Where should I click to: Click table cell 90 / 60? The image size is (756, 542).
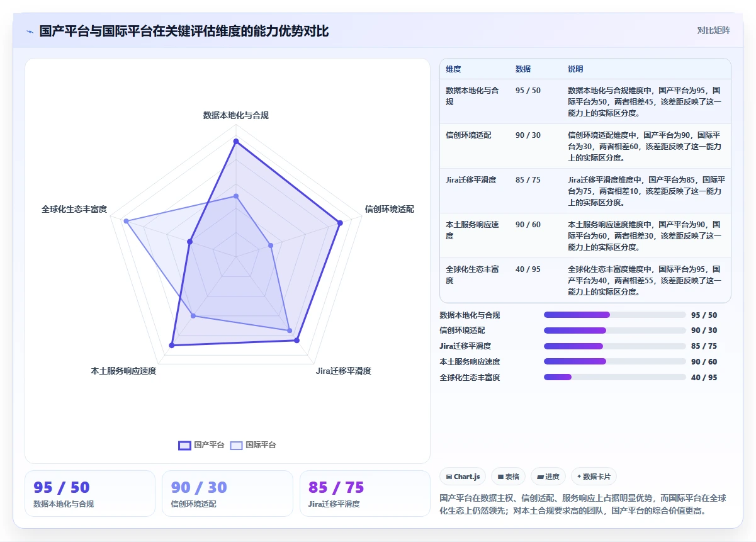[528, 225]
